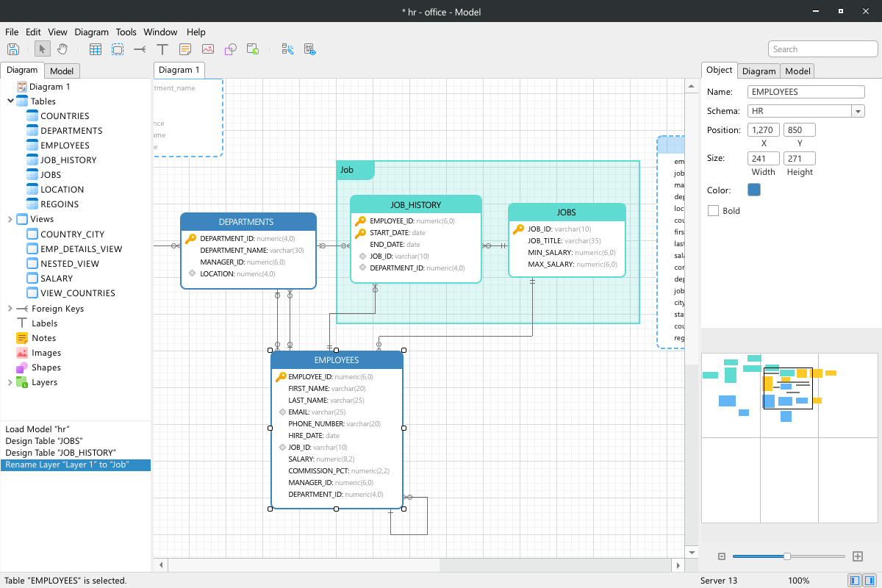Image resolution: width=882 pixels, height=588 pixels.
Task: Select VIEW_COUNTRIES in the tree
Action: (x=78, y=293)
